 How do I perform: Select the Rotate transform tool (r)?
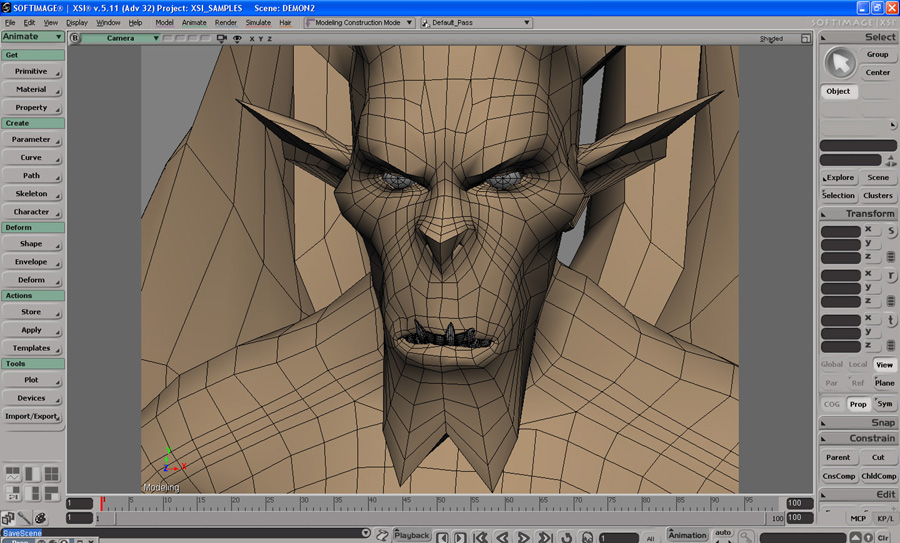pyautogui.click(x=891, y=276)
